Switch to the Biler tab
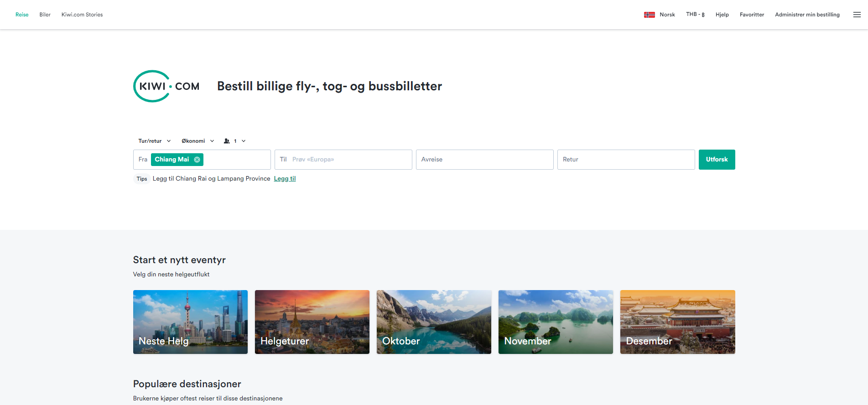The height and width of the screenshot is (405, 868). (x=45, y=15)
